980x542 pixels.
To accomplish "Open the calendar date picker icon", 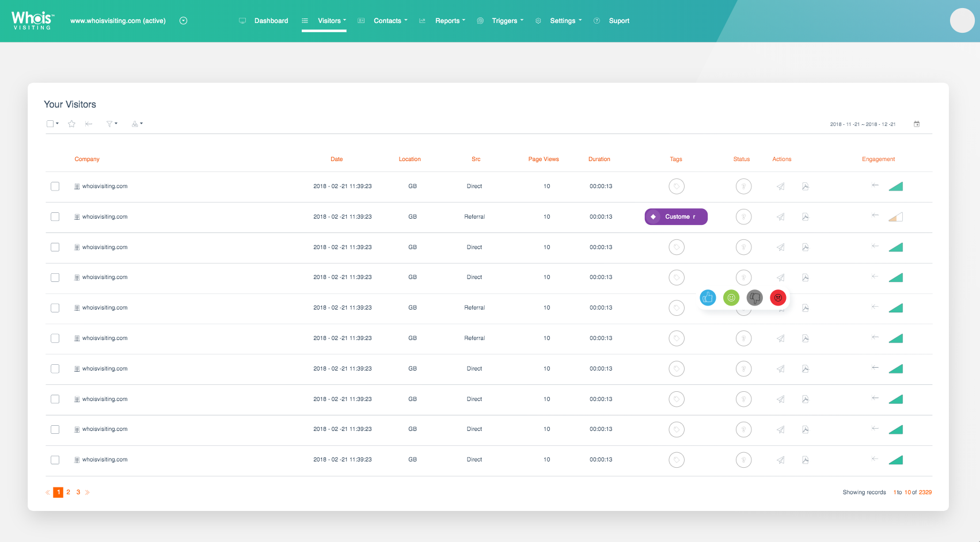I will 917,124.
